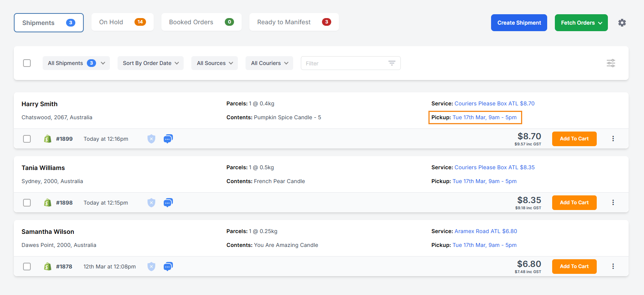Open the three-dot menu for Harry Smith's order
The width and height of the screenshot is (644, 295).
613,139
